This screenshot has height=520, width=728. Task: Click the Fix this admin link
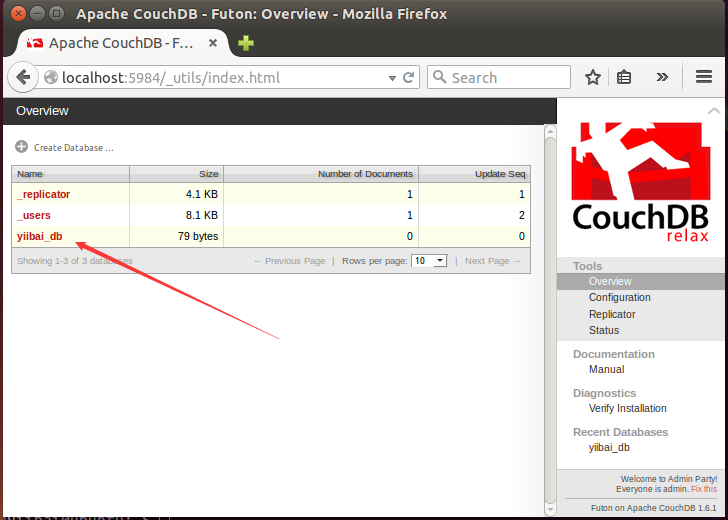click(704, 490)
